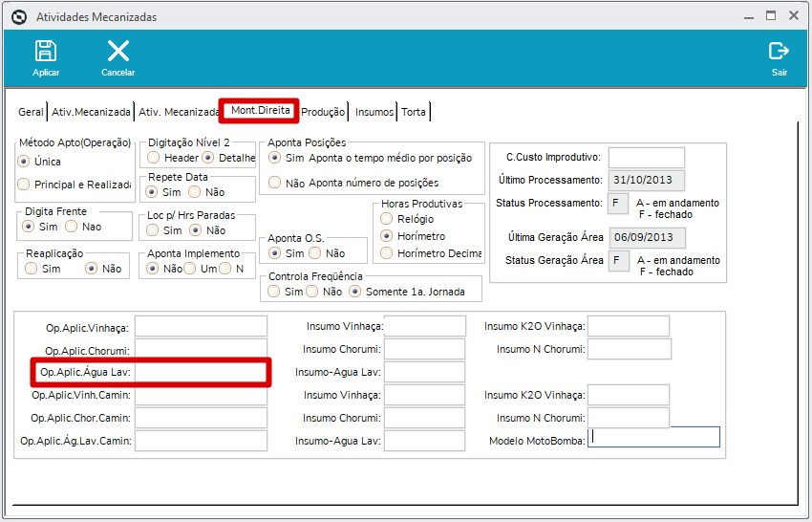Click the second Insumo K2O Vinhaça field
Image resolution: width=812 pixels, height=522 pixels.
click(x=629, y=395)
